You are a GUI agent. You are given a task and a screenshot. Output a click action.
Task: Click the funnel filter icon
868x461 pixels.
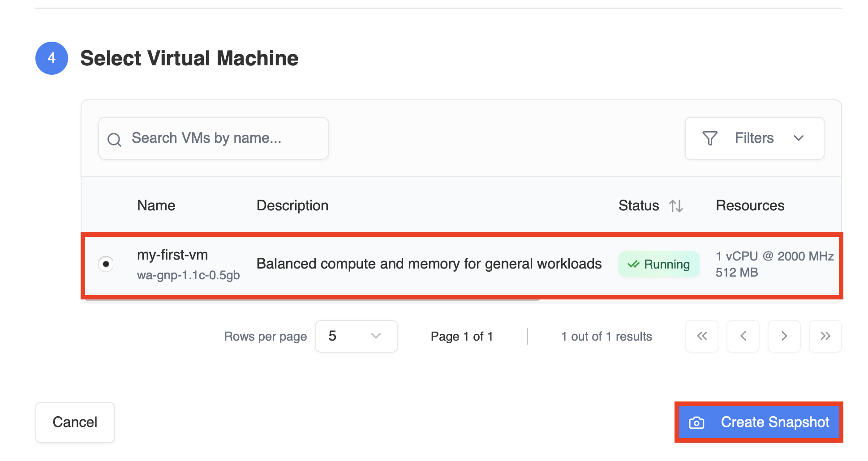[710, 138]
